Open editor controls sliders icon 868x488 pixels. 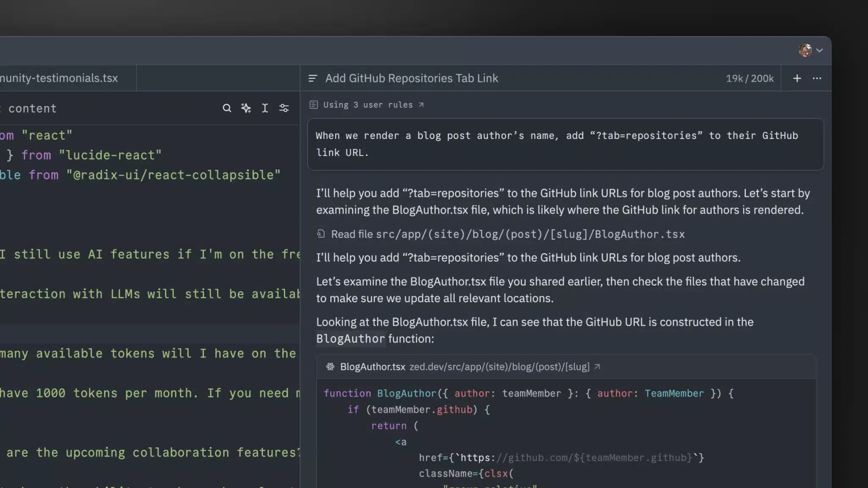tap(284, 108)
